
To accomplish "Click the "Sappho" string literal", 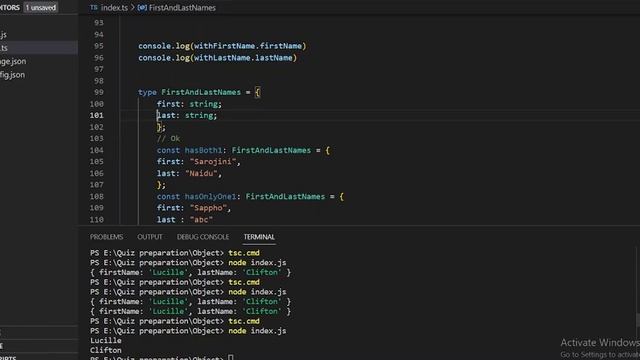I will [x=208, y=208].
